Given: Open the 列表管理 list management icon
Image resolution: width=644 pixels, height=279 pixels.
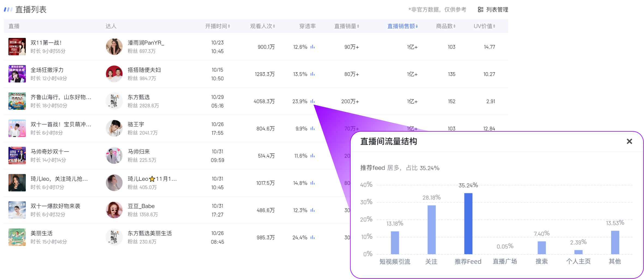Looking at the screenshot, I should (x=480, y=10).
